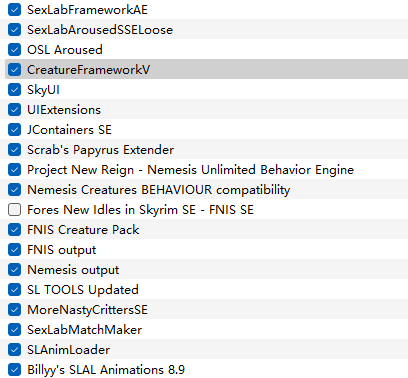Select Fores New Idles in Skyrim SE name

point(140,210)
